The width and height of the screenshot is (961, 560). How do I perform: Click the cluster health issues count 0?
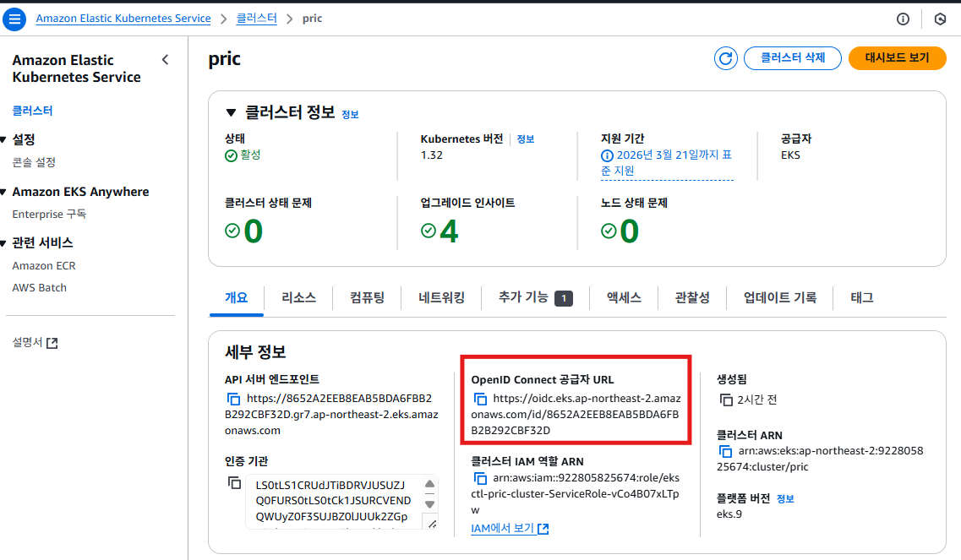tap(253, 231)
